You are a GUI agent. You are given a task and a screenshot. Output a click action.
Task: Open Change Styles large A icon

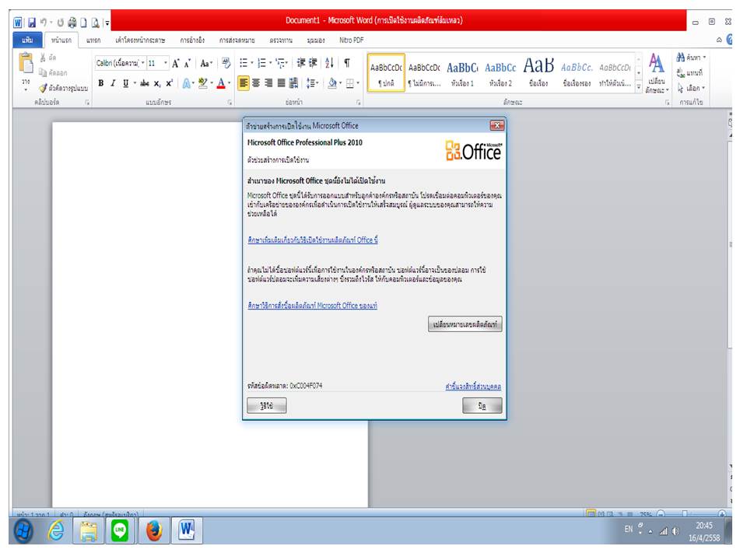[x=657, y=72]
